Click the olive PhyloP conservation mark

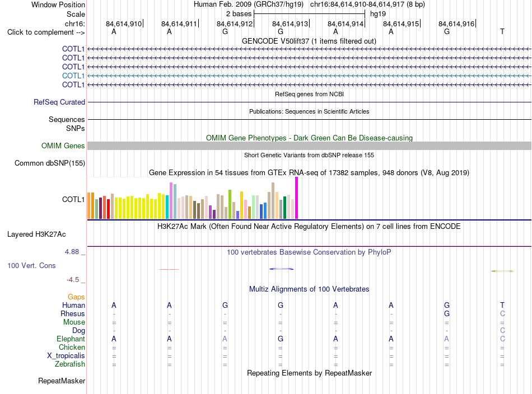point(502,271)
